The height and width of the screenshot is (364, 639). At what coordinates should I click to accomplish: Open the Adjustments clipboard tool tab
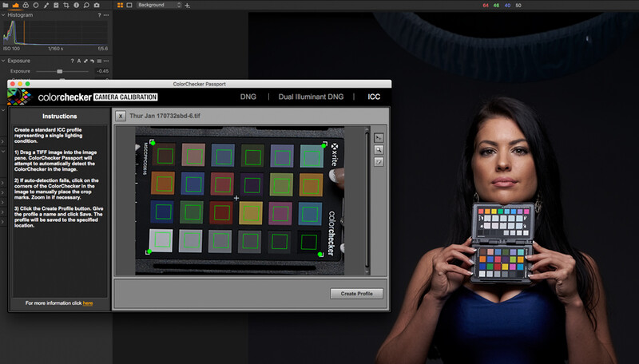(56, 6)
